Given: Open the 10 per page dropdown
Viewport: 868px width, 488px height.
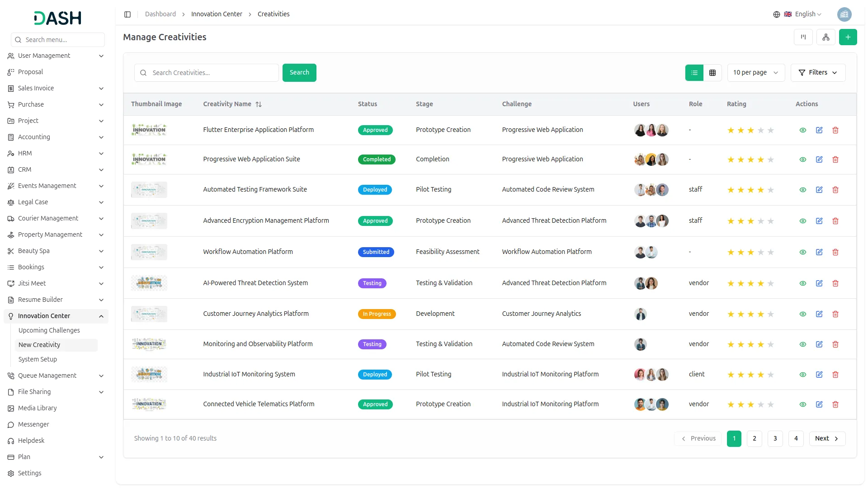Looking at the screenshot, I should (756, 73).
